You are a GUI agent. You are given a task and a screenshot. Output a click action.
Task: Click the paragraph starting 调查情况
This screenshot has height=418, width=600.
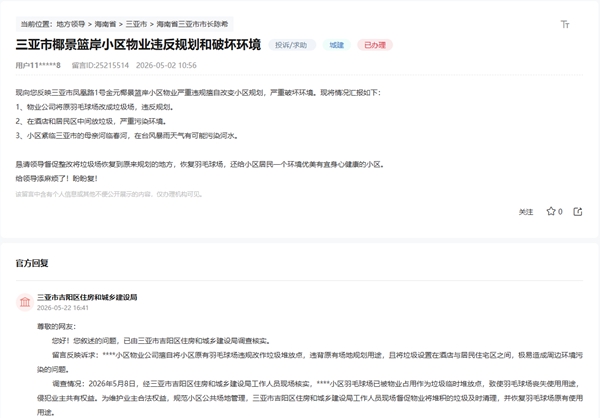pos(310,398)
